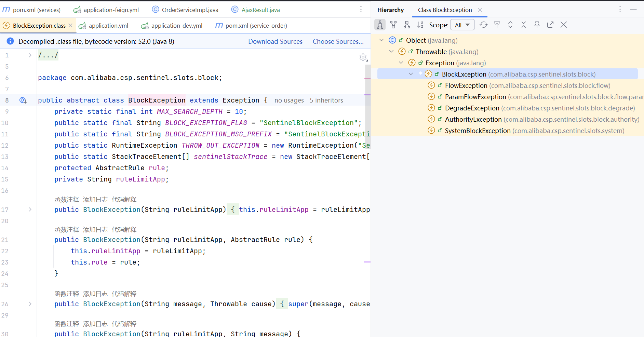Refresh the hierarchy tree
Viewport: 644px width, 337px height.
[x=483, y=25]
